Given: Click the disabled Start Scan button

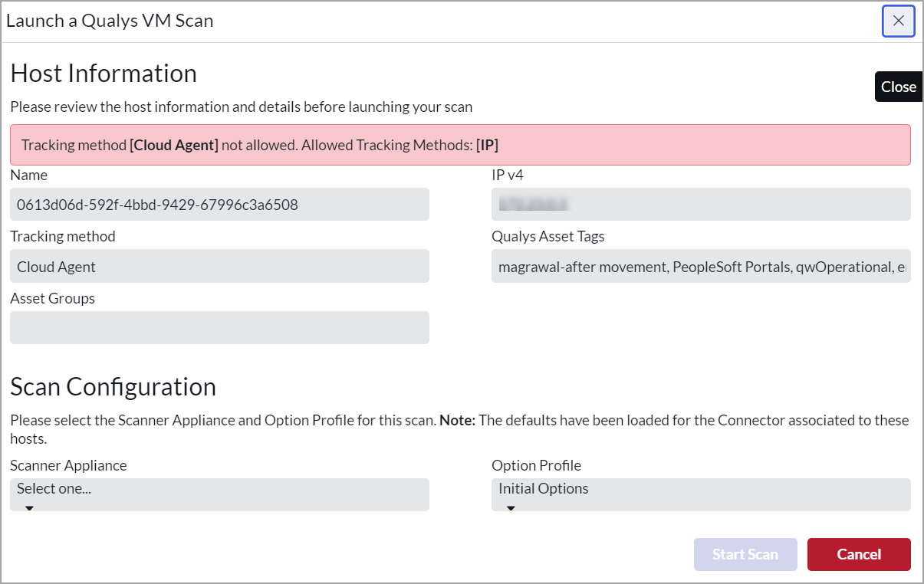Looking at the screenshot, I should 745,554.
